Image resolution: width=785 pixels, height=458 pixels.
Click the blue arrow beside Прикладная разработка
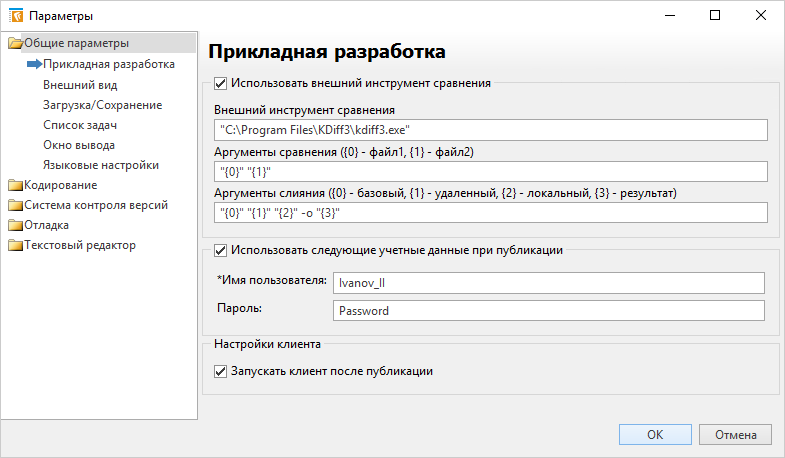point(33,64)
